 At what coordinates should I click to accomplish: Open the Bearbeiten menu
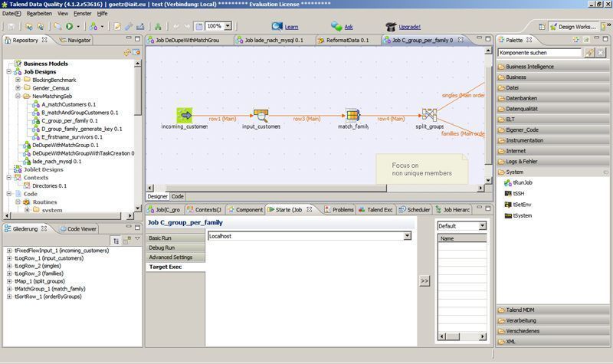pos(39,13)
